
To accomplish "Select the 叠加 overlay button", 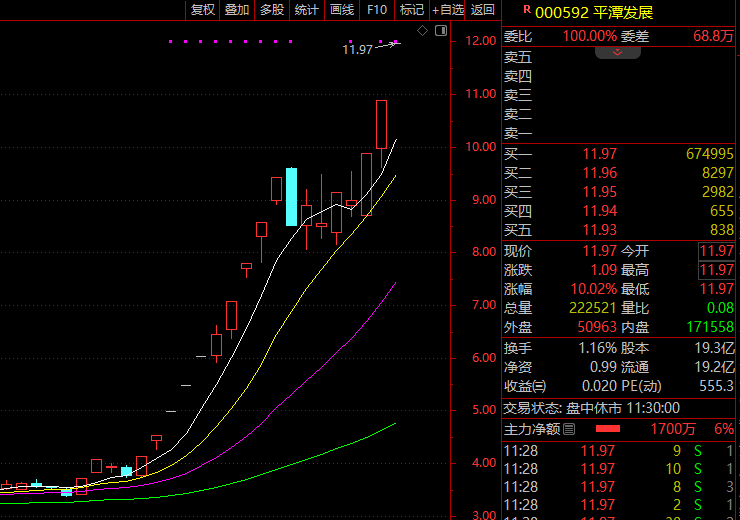I will pyautogui.click(x=237, y=10).
